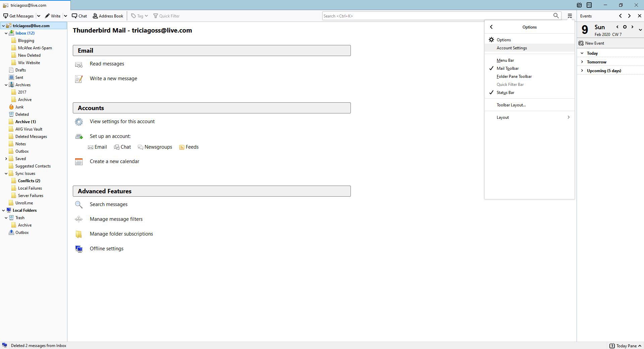Open Offline settings
This screenshot has height=349, width=644.
pyautogui.click(x=106, y=249)
